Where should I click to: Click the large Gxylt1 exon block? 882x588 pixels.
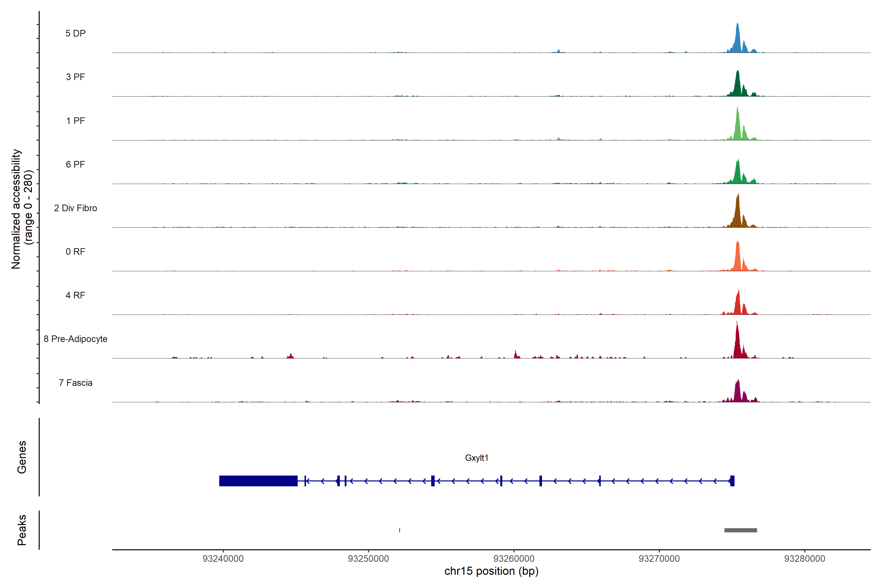[258, 481]
